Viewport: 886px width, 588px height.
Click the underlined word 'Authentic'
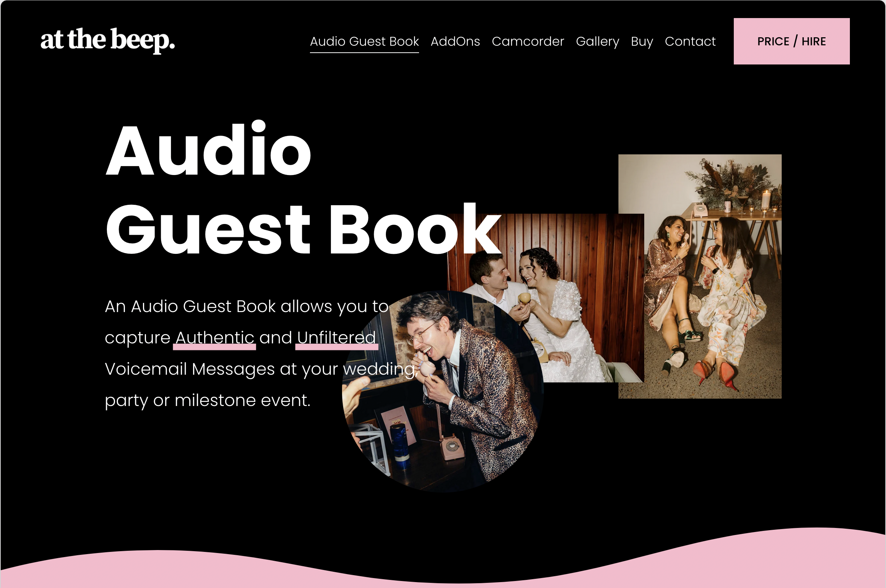click(x=214, y=337)
